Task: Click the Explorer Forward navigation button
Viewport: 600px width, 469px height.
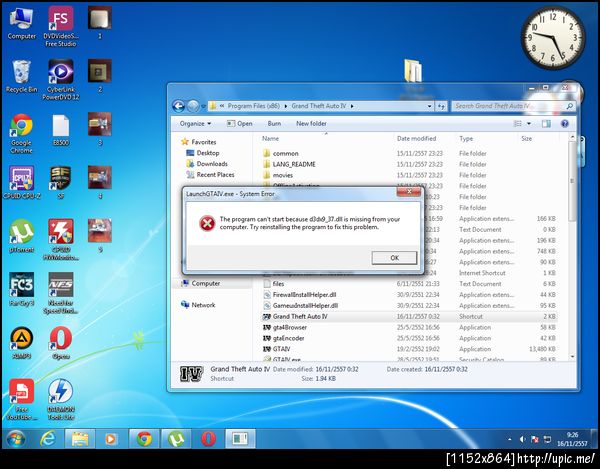Action: [193, 106]
